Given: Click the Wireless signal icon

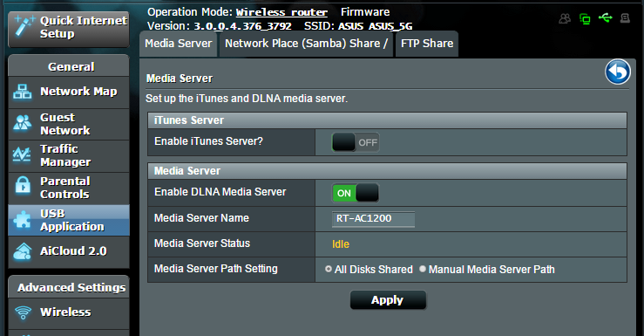Looking at the screenshot, I should pyautogui.click(x=23, y=312).
